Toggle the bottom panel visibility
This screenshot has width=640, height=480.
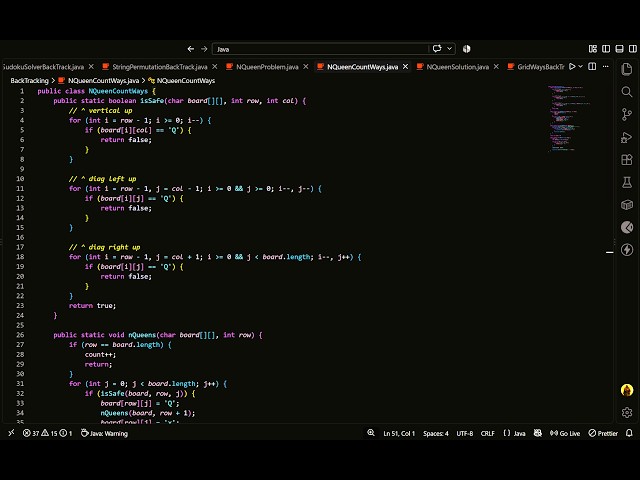pos(619,49)
